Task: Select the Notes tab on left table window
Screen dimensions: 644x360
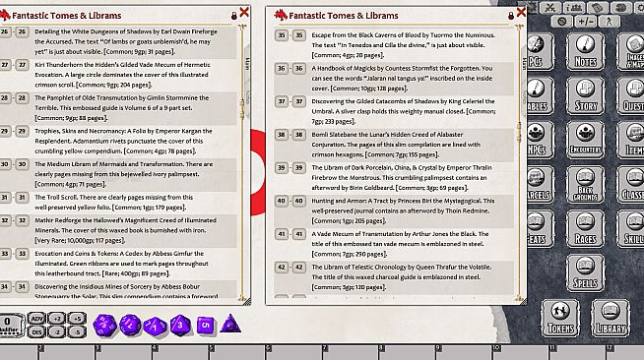Action: click(248, 97)
